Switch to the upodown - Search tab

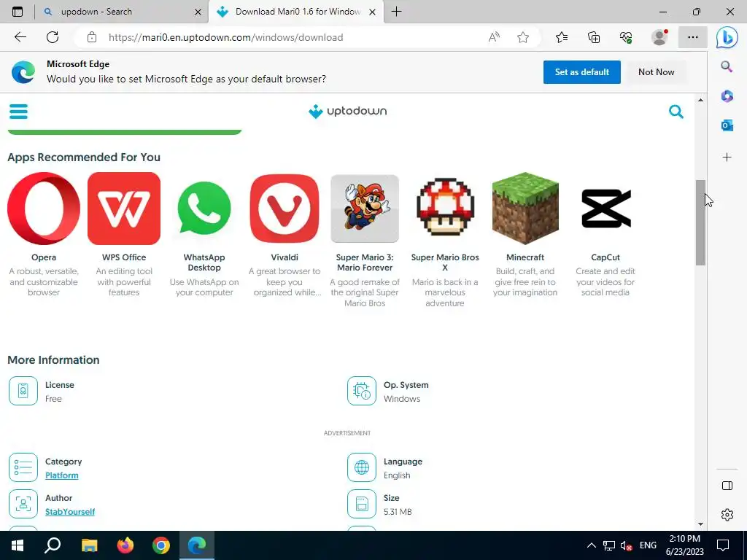click(x=122, y=12)
